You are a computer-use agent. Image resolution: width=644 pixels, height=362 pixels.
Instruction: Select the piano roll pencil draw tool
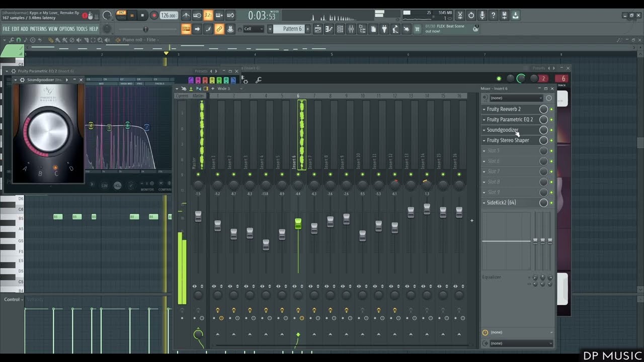pyautogui.click(x=51, y=40)
